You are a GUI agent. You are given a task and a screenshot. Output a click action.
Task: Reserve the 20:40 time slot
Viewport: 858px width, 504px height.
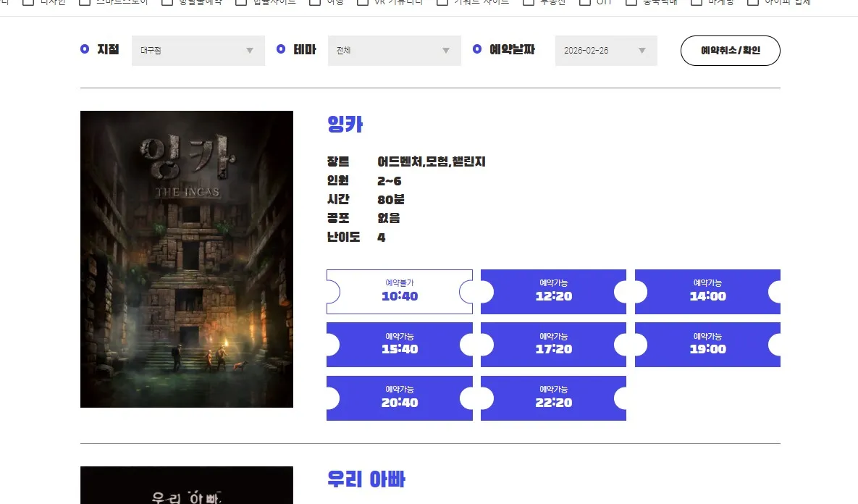coord(399,398)
